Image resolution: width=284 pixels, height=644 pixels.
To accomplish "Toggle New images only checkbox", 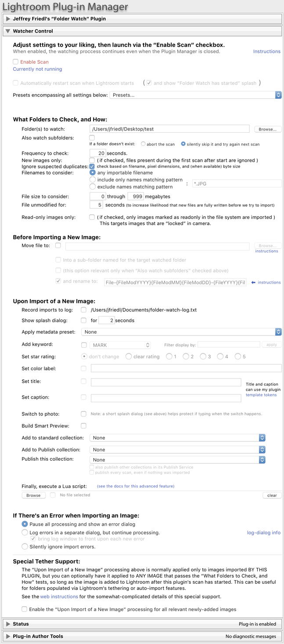I will coord(92,160).
